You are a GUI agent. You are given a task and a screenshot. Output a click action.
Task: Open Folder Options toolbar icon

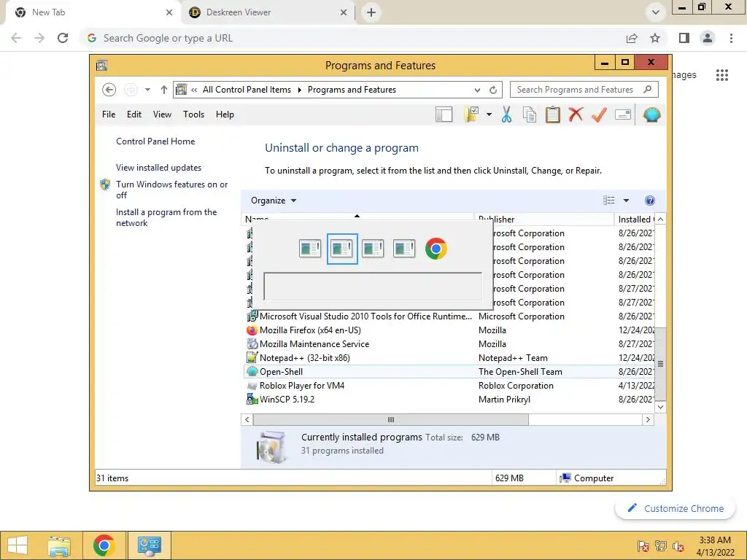click(x=471, y=114)
